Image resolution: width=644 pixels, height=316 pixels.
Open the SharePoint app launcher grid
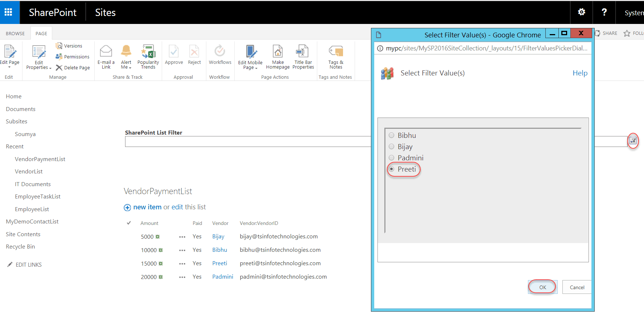click(x=8, y=12)
